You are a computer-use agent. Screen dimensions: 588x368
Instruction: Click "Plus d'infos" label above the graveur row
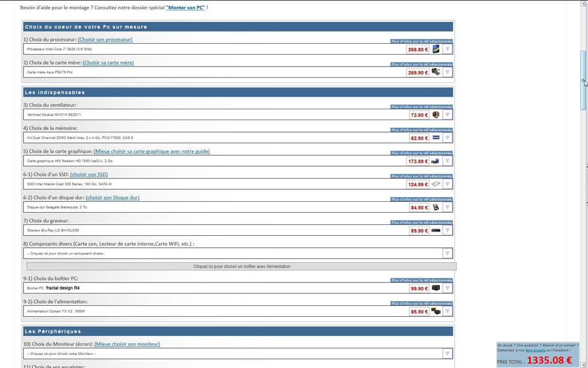point(421,223)
